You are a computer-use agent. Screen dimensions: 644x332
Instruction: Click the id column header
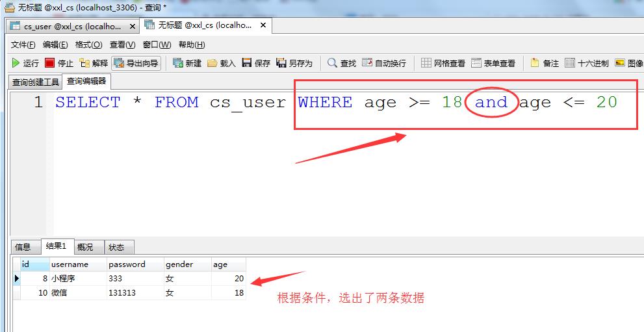click(x=35, y=264)
